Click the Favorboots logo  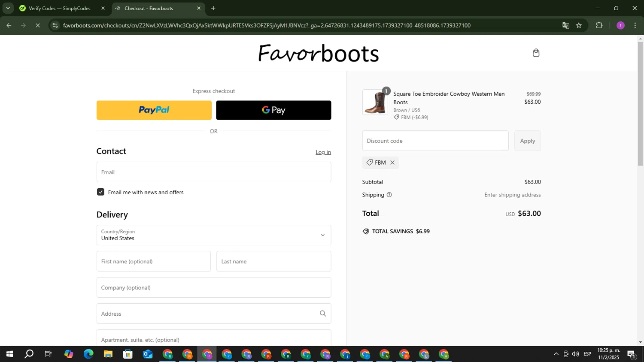click(318, 53)
